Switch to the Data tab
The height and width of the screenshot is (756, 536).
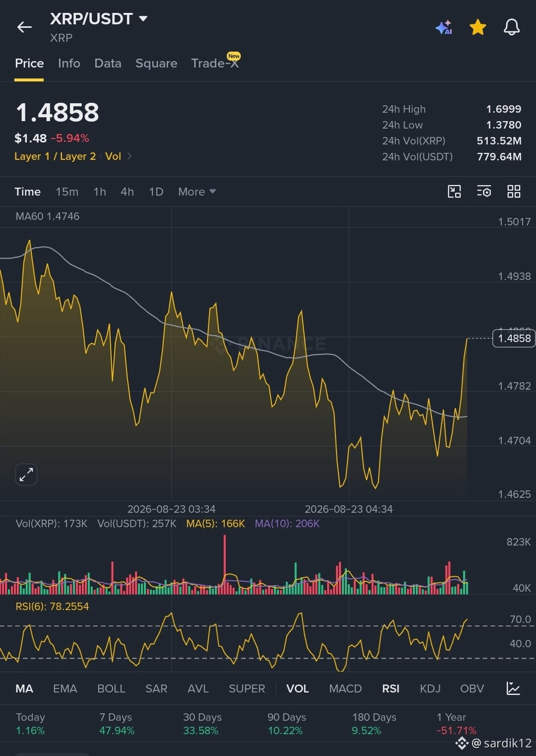108,64
